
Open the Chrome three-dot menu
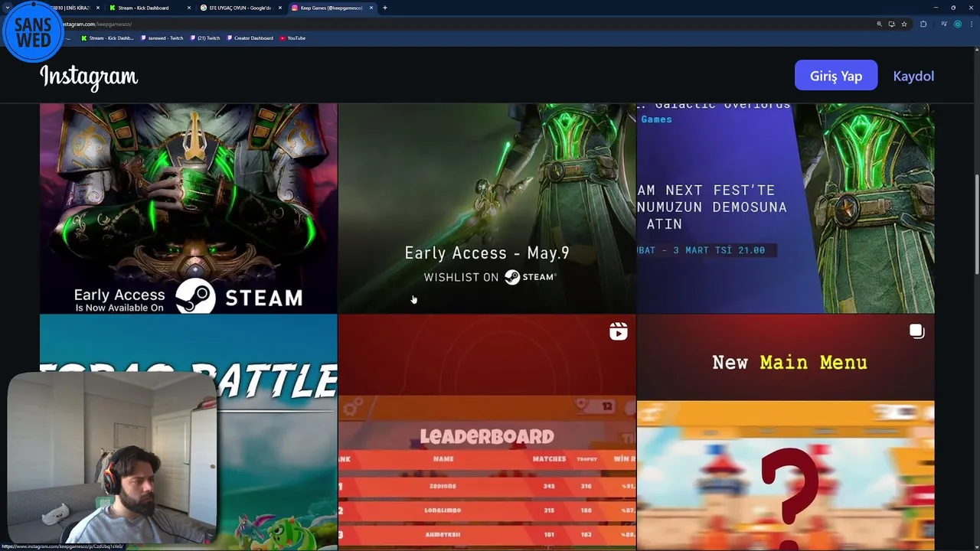(x=970, y=24)
